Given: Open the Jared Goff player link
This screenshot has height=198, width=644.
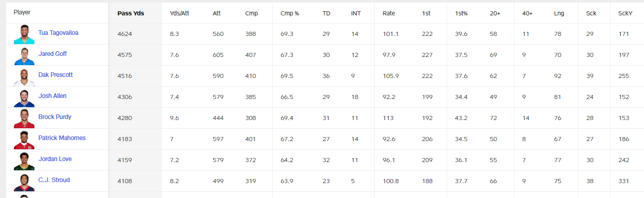Looking at the screenshot, I should tap(52, 54).
